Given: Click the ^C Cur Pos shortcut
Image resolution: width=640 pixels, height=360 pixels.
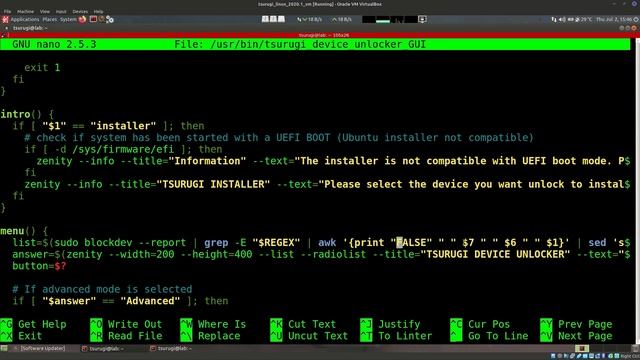Looking at the screenshot, I should point(480,324).
